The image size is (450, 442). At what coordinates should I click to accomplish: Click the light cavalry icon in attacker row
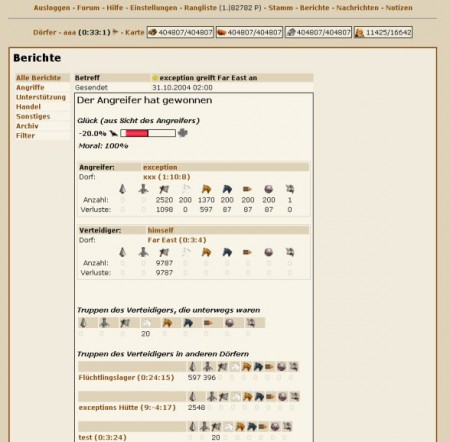206,189
